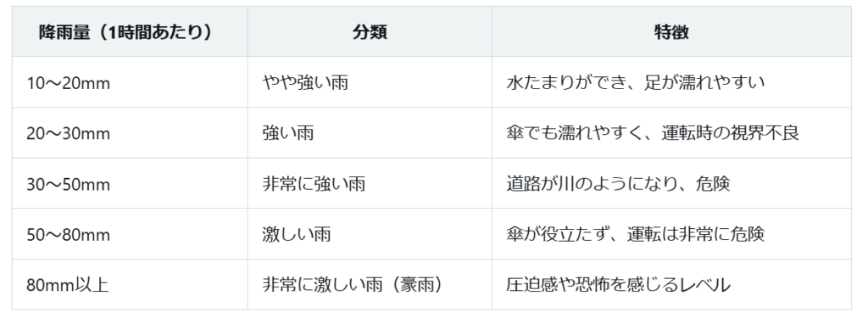Select the 80mm以上 rainfall cell
Image resolution: width=868 pixels, height=318 pixels.
click(x=130, y=284)
